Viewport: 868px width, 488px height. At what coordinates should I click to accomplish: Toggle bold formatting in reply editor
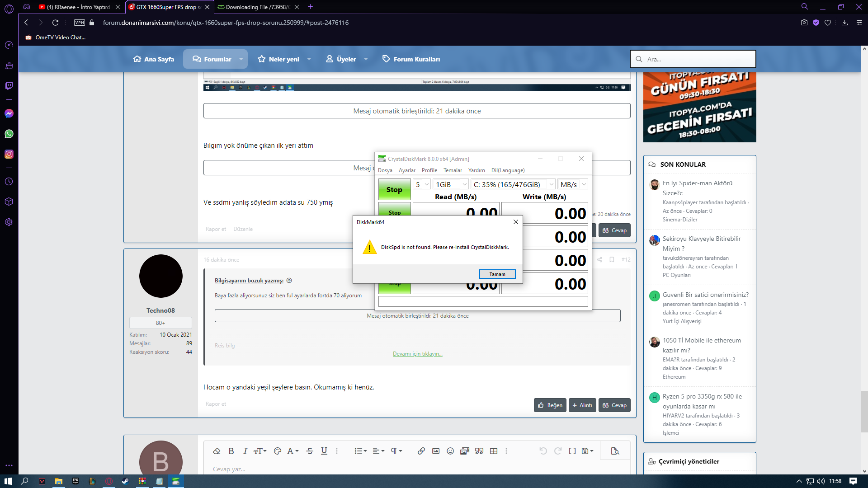(x=231, y=451)
